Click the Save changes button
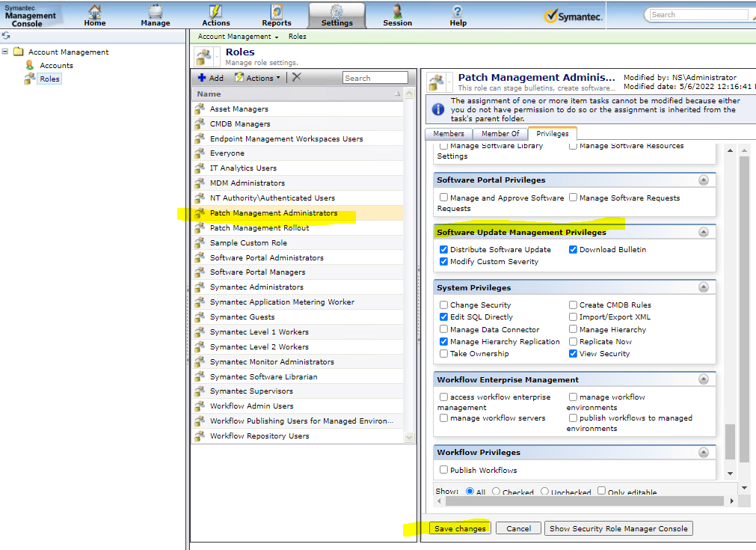 tap(460, 528)
